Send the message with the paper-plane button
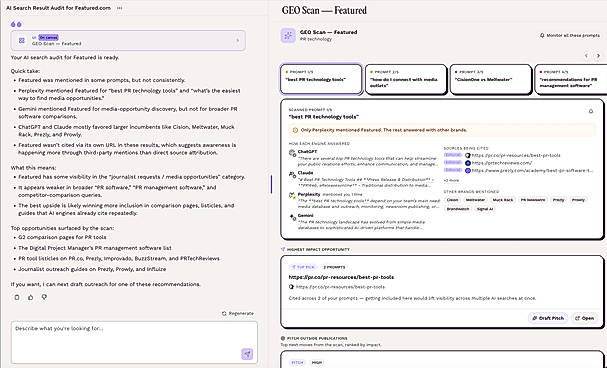607x368 pixels. point(247,354)
